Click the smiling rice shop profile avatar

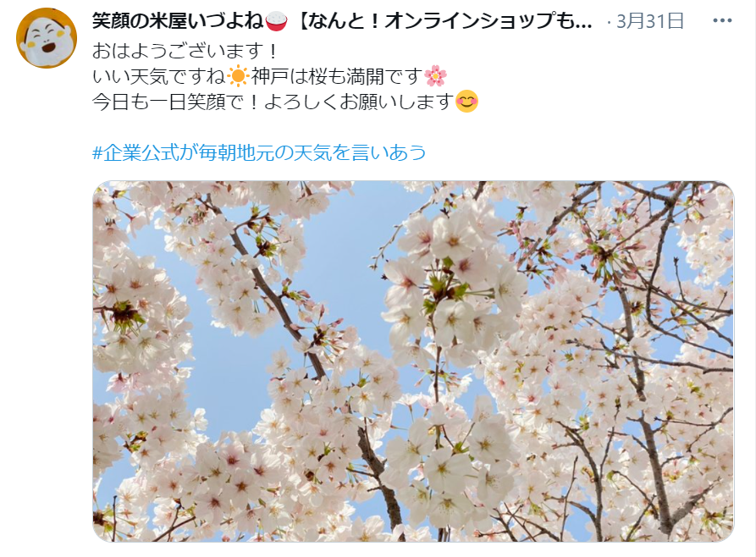point(47,38)
